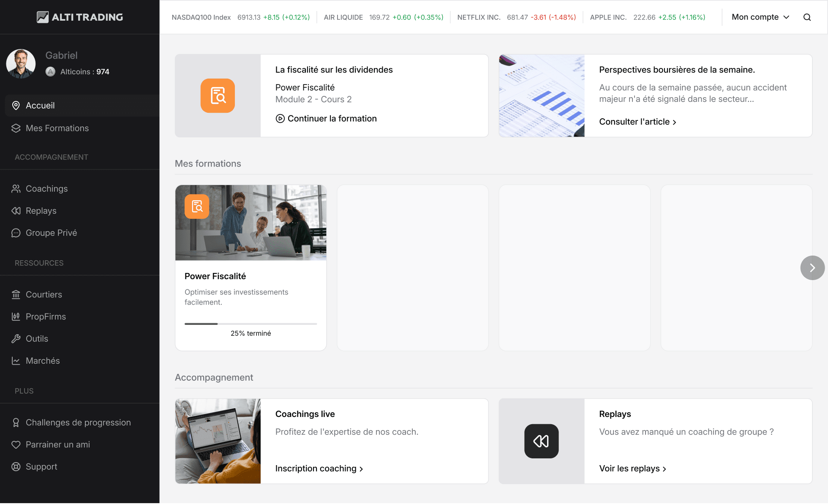Click the Parrainer un ami heart icon

[x=16, y=444]
